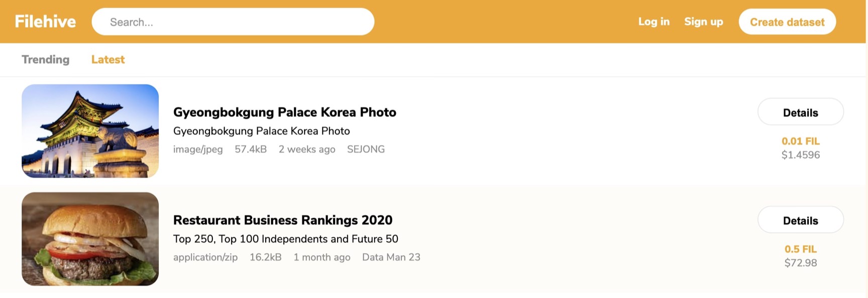Open Details for Restaurant Business Rankings
Image resolution: width=868 pixels, height=298 pixels.
coord(800,220)
